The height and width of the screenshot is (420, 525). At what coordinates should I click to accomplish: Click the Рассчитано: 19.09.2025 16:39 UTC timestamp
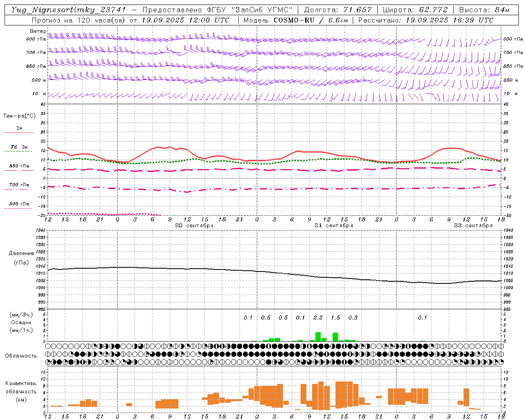[x=426, y=20]
